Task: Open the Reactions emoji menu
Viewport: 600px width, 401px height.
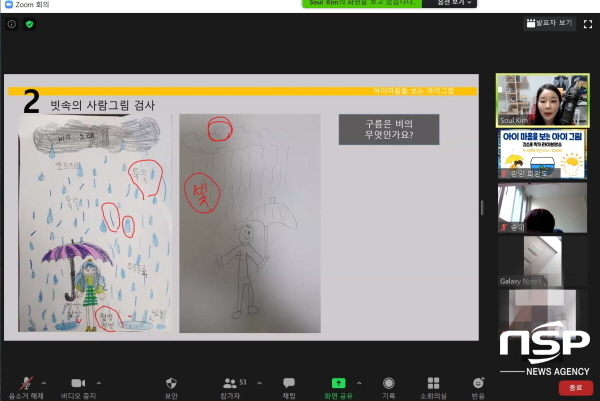Action: coord(478,385)
